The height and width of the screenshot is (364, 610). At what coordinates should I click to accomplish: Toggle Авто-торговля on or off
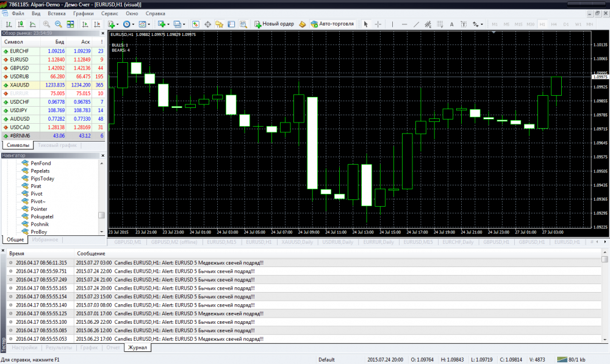pos(331,24)
